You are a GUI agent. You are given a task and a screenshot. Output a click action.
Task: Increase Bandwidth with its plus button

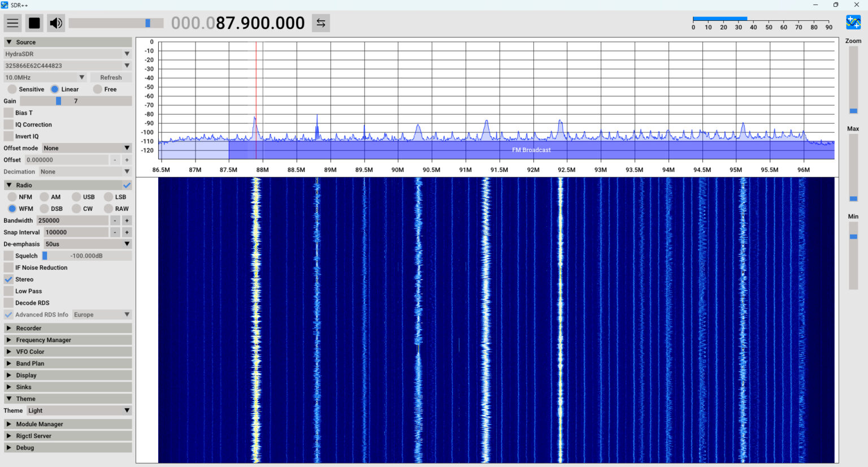click(127, 220)
